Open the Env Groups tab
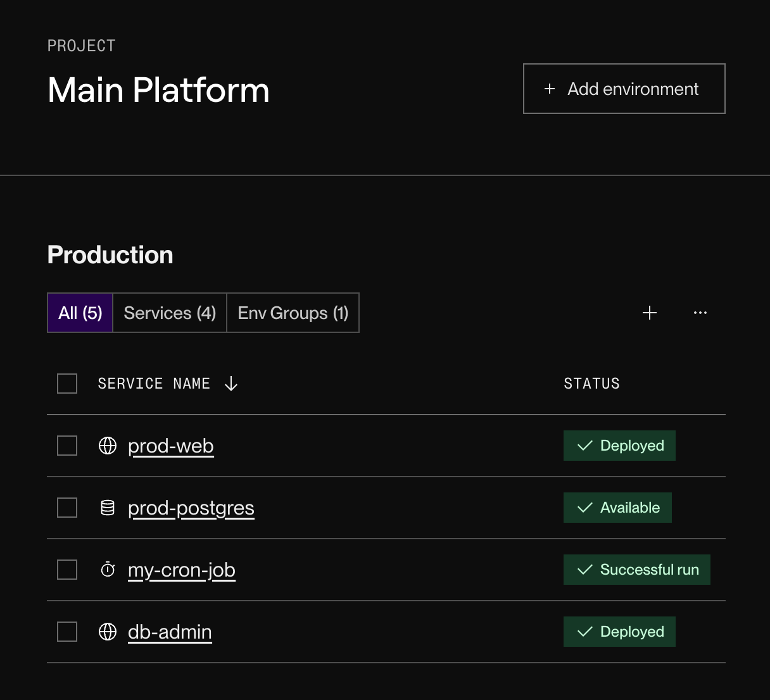Viewport: 770px width, 700px height. pos(293,313)
